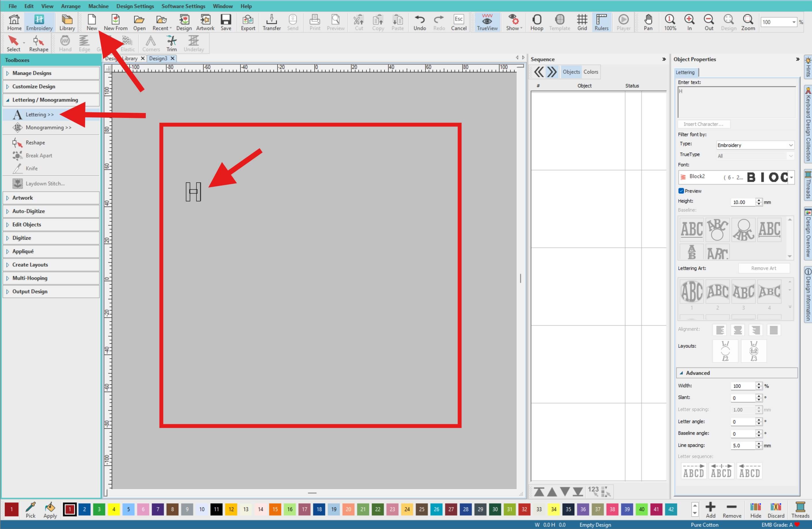Viewport: 812px width, 529px height.
Task: Select color swatch 32 red
Action: coord(524,509)
